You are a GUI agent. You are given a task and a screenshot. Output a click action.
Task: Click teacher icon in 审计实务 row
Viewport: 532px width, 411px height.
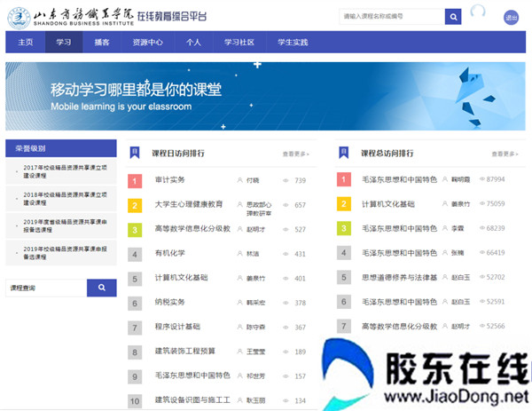pyautogui.click(x=240, y=180)
